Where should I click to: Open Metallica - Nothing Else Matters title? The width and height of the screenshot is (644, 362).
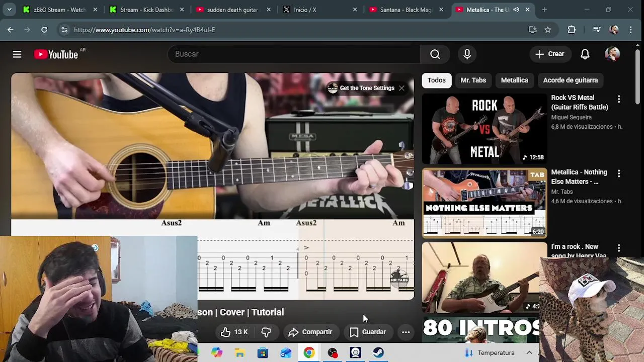tap(579, 177)
